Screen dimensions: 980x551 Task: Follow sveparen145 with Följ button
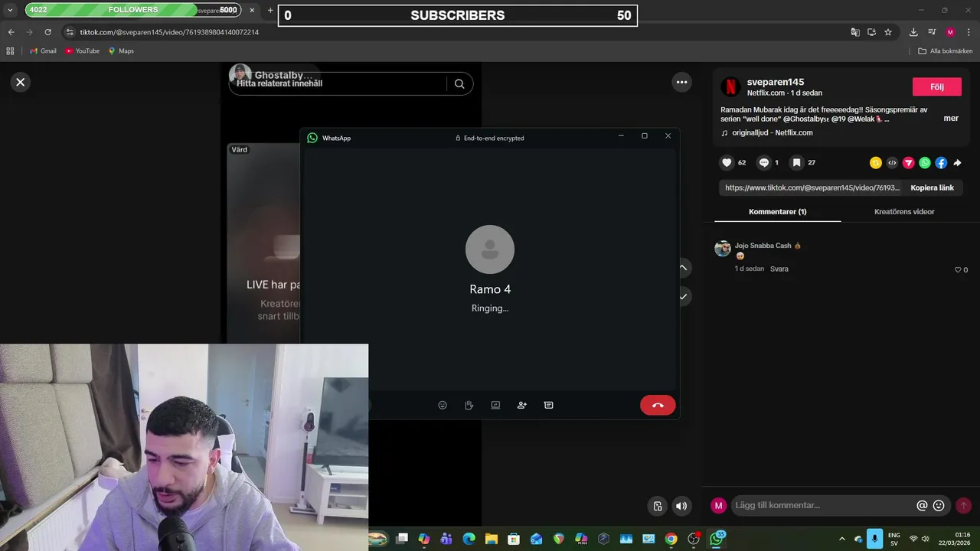[937, 86]
